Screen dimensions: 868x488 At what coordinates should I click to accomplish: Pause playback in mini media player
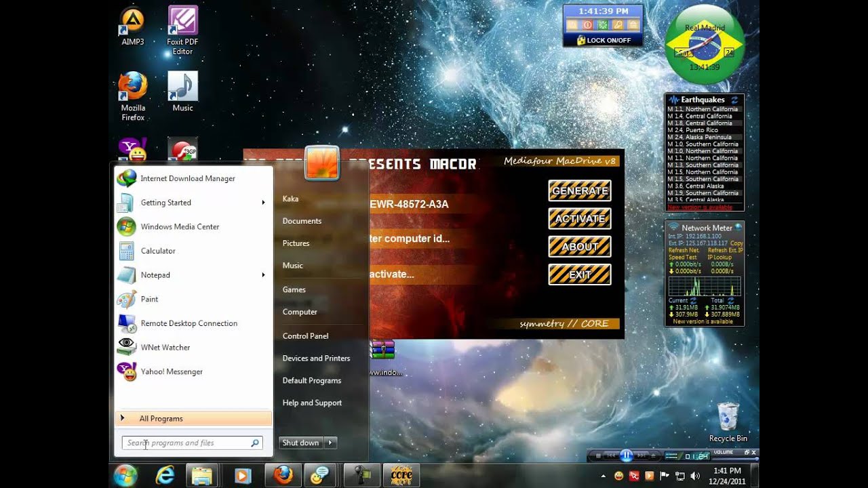click(x=627, y=455)
